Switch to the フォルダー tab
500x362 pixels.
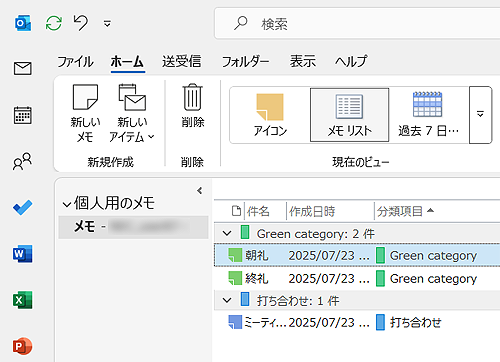tap(246, 62)
